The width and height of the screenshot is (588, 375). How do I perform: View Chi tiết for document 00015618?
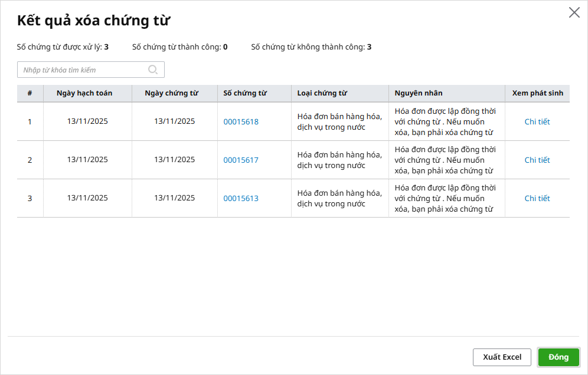(537, 122)
